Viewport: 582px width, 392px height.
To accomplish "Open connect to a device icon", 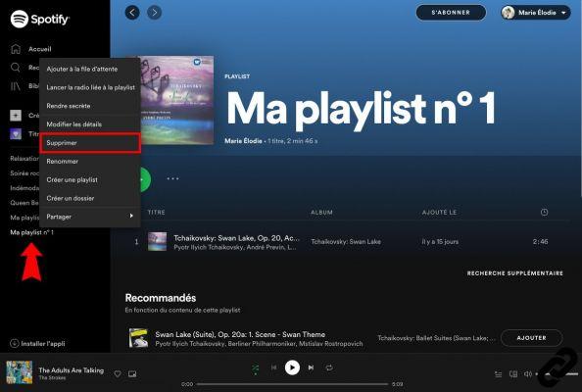I will pyautogui.click(x=513, y=374).
